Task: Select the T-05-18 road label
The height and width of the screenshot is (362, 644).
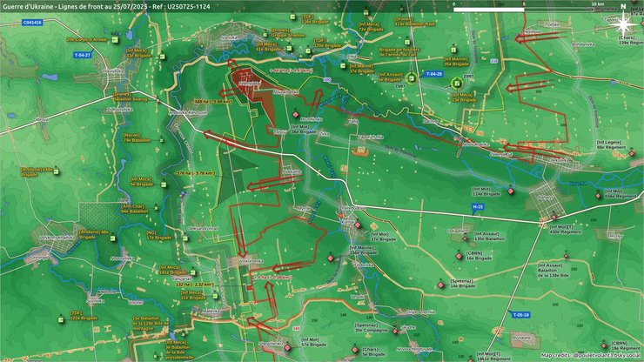Action: click(520, 313)
